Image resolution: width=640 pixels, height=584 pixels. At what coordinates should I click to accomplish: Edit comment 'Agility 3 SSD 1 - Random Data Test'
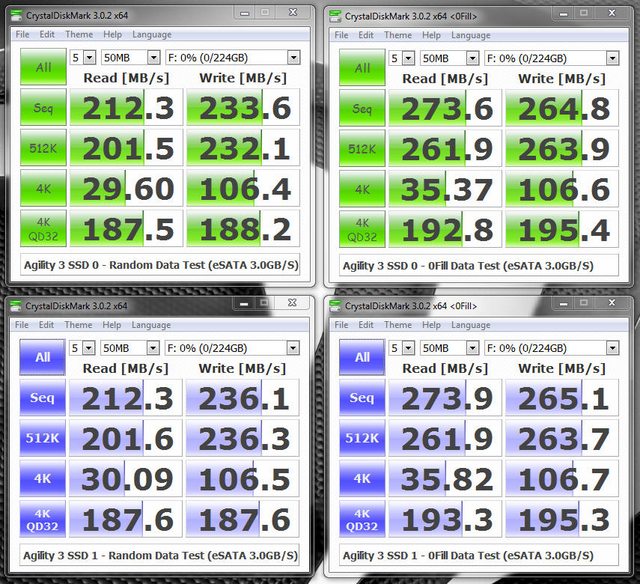(159, 555)
